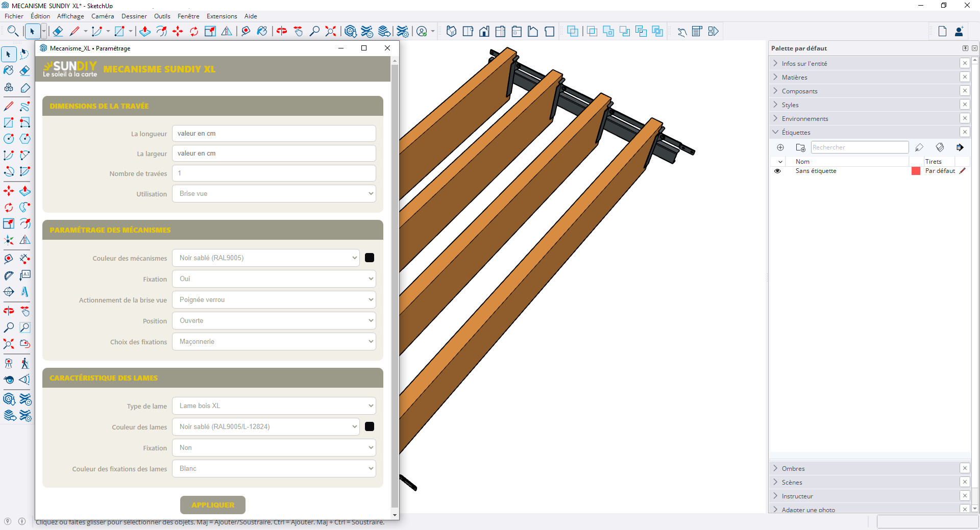Open the Type de lame dropdown

click(274, 406)
